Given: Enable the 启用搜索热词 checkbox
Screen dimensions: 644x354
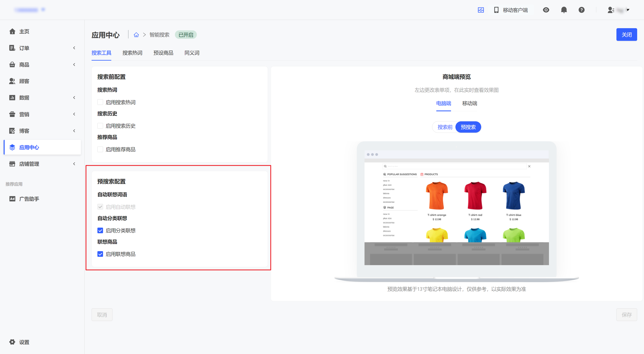Looking at the screenshot, I should point(100,102).
